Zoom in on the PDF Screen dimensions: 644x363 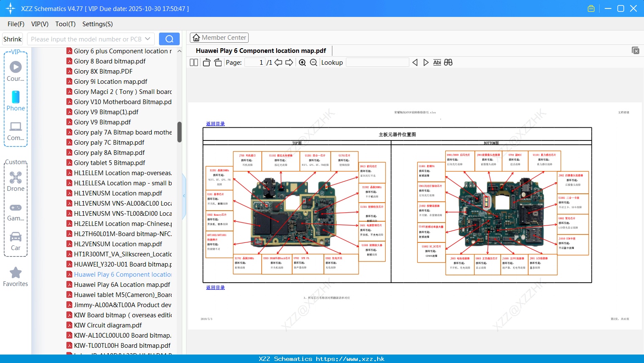click(302, 63)
